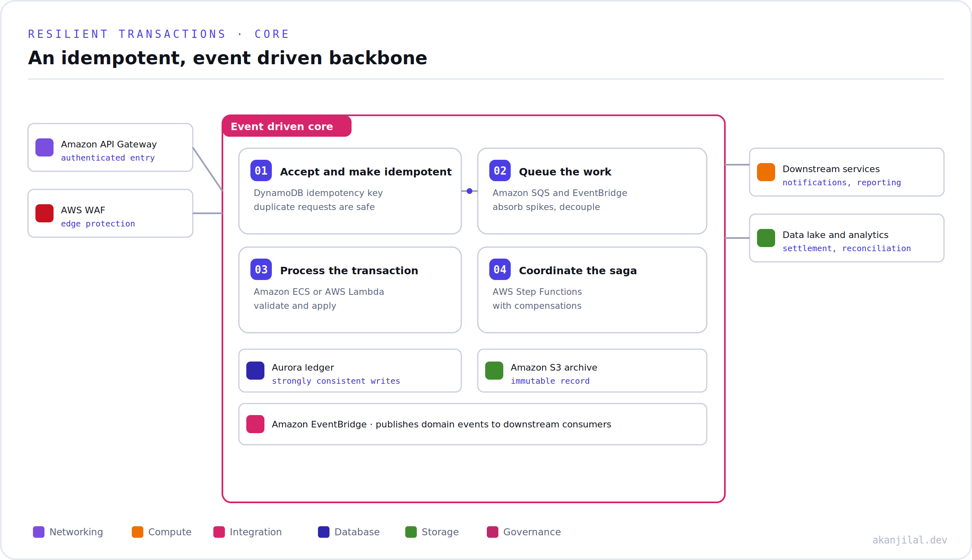Click the Downstream services label
This screenshot has height=560, width=972.
coord(831,169)
